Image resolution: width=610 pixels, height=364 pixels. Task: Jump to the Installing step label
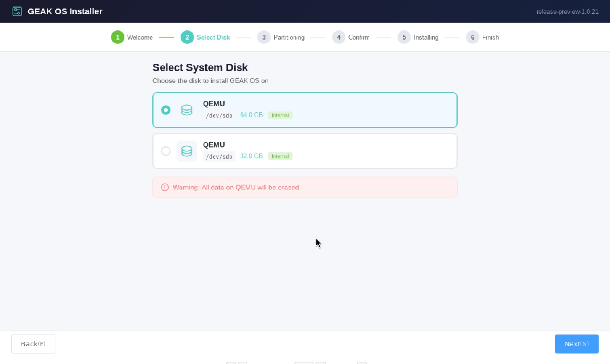[x=426, y=37]
